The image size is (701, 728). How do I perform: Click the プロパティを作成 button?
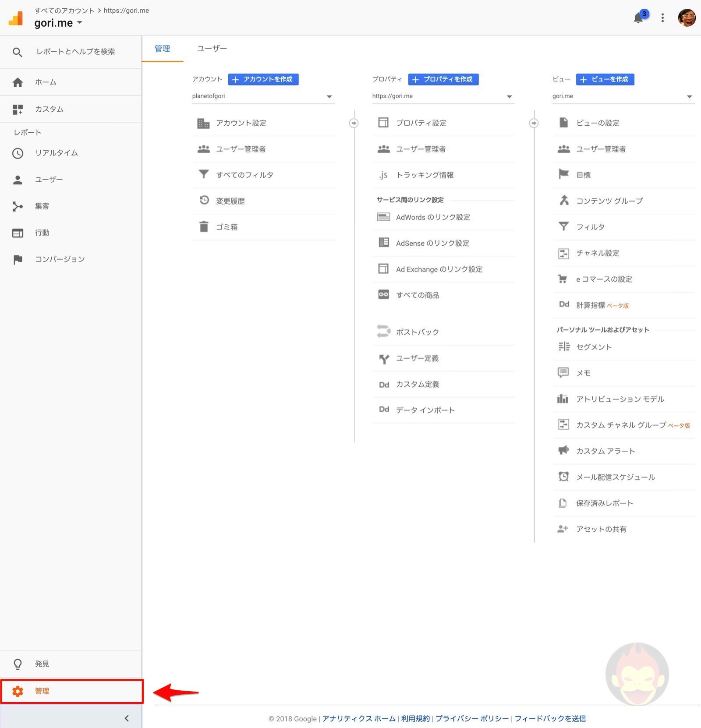click(x=443, y=79)
